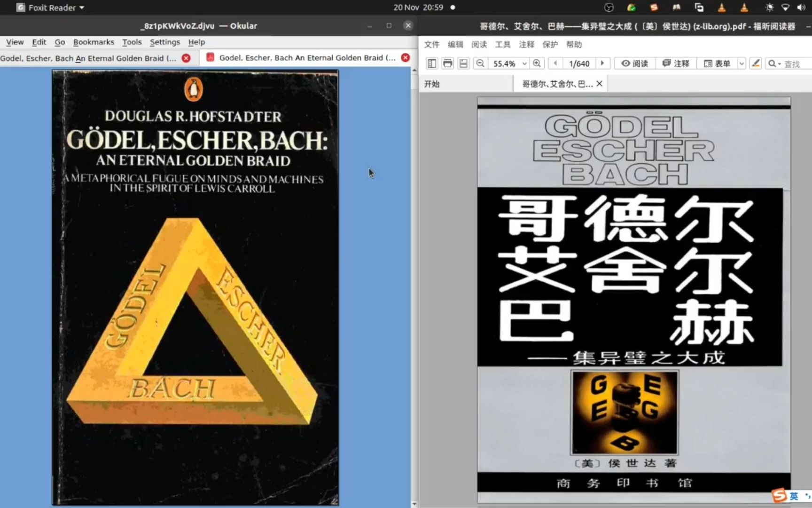This screenshot has height=508, width=812.
Task: Click the 注释 annotation toolbar button
Action: [676, 63]
